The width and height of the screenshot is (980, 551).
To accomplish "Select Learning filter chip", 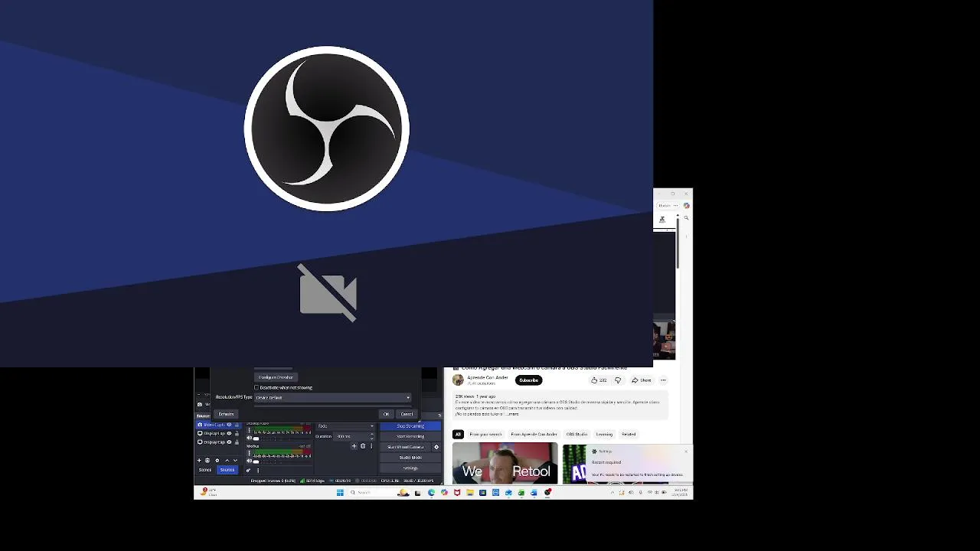I will 604,434.
